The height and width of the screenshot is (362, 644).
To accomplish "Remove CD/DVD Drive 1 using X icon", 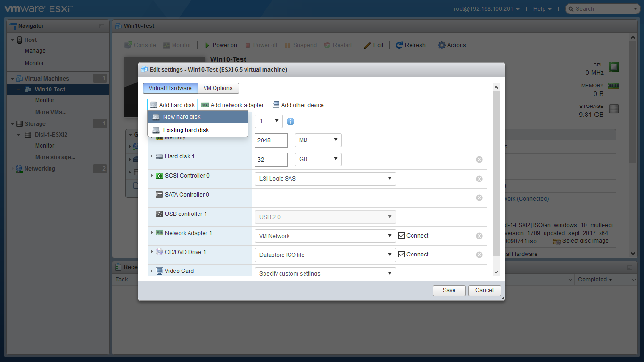I will click(479, 255).
